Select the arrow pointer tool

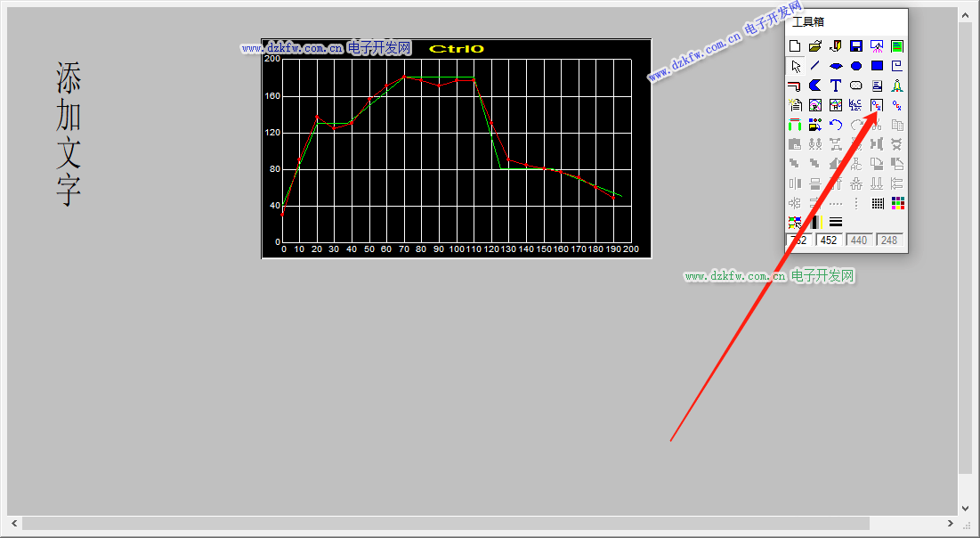coord(795,66)
